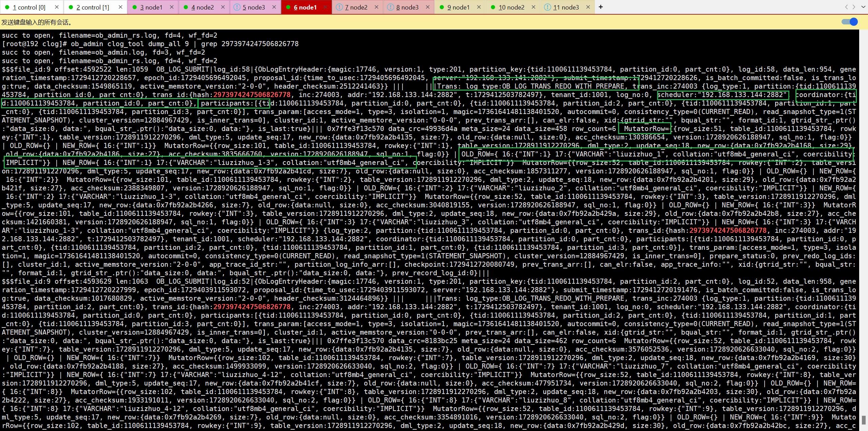Switch to '2 control [1]' tab

tap(93, 7)
